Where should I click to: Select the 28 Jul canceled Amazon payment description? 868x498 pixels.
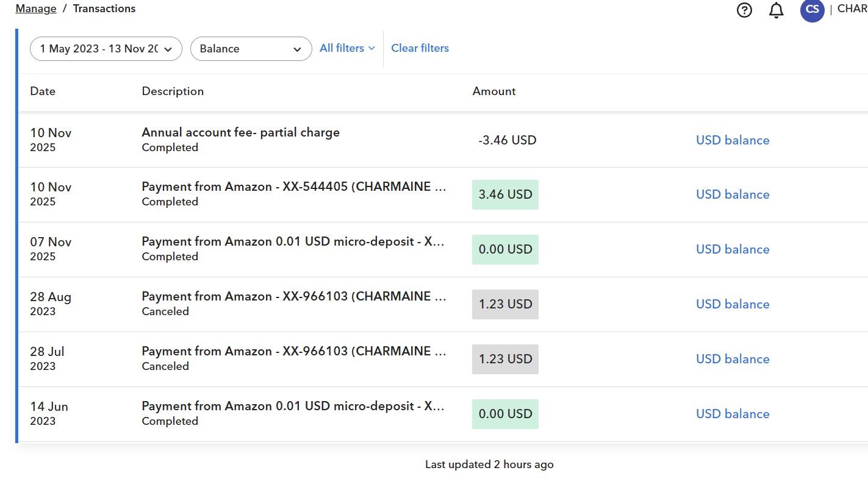coord(294,351)
